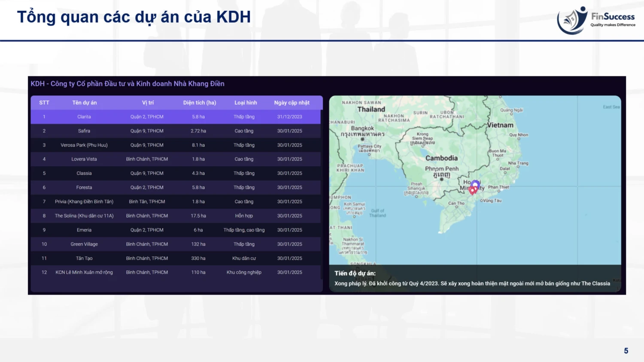Click the 330 ha area cell
Viewport: 644px width, 362px height.
pos(198,258)
